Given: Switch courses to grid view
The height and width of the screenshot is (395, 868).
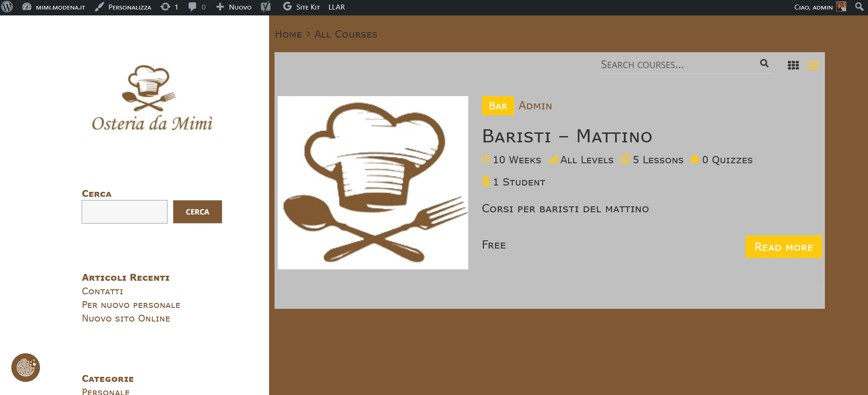Looking at the screenshot, I should 793,65.
